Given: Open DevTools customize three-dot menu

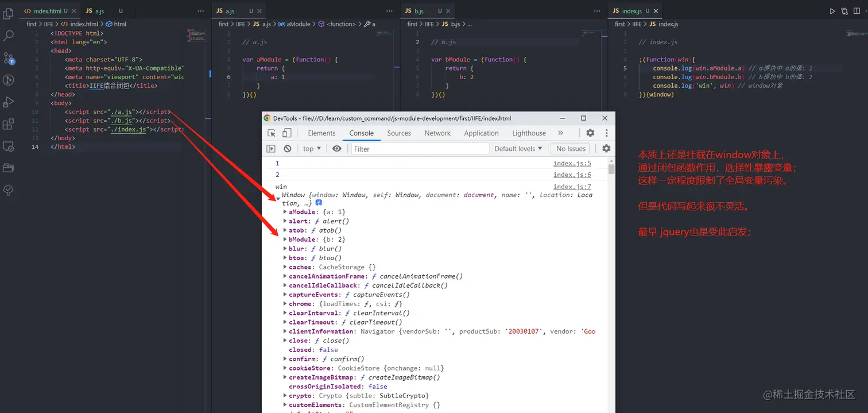Looking at the screenshot, I should (606, 133).
